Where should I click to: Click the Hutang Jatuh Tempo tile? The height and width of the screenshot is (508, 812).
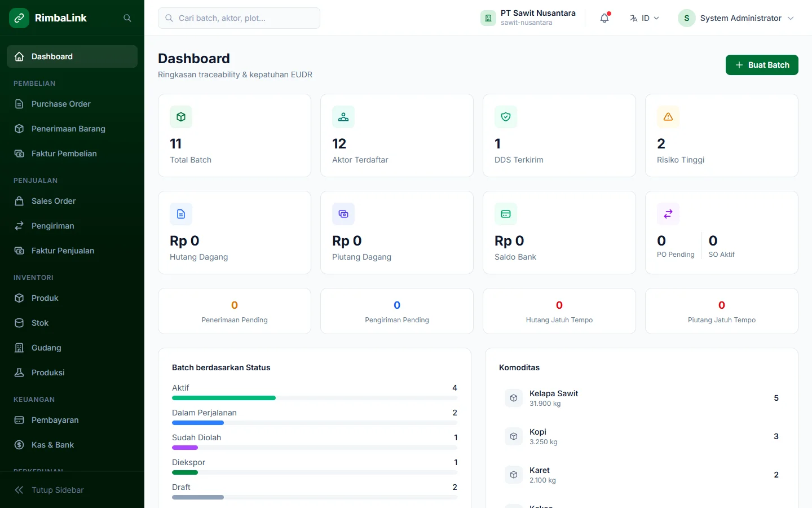[559, 311]
